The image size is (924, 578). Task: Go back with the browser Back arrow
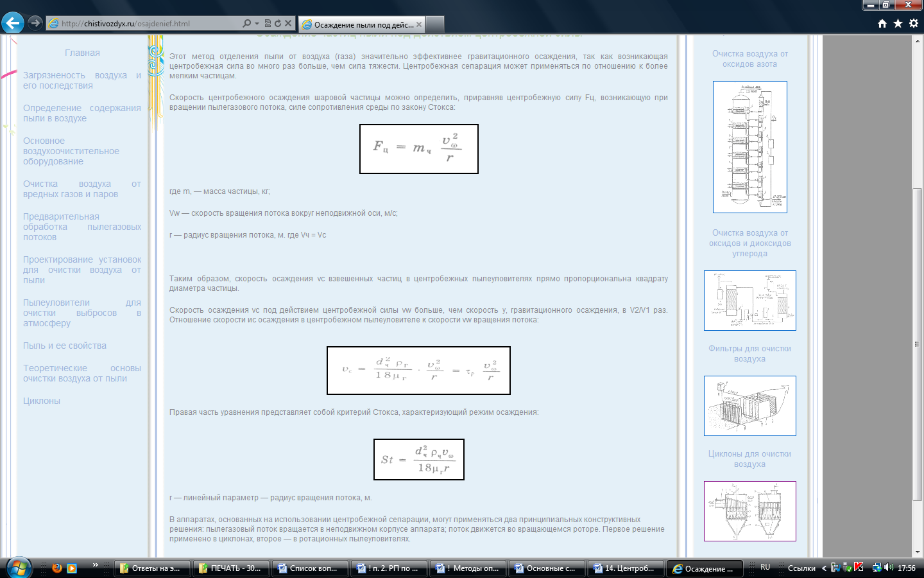pos(12,23)
